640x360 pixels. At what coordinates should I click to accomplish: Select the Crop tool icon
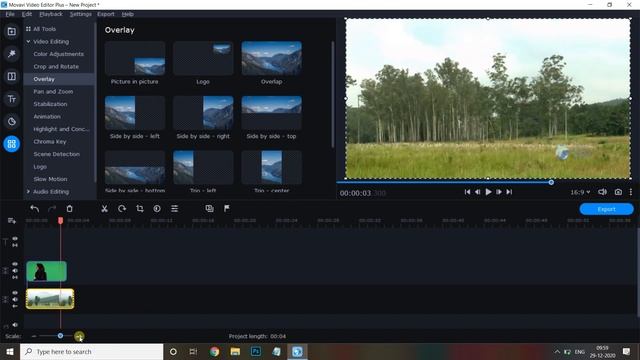[140, 209]
